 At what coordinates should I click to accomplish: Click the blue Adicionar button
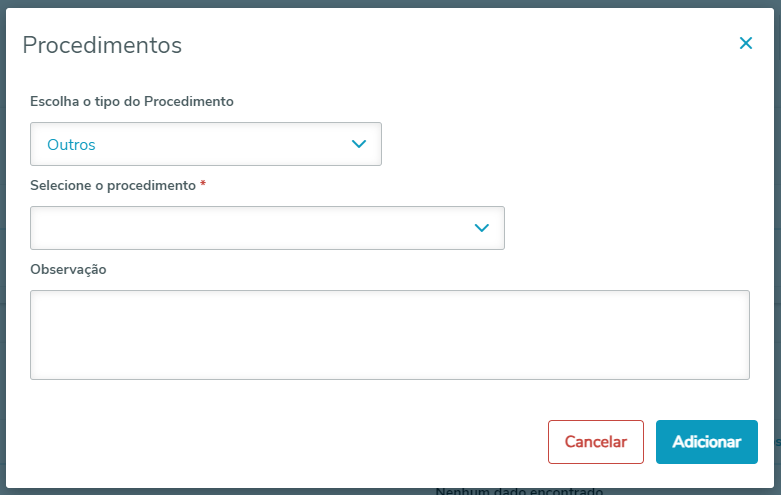pos(706,442)
